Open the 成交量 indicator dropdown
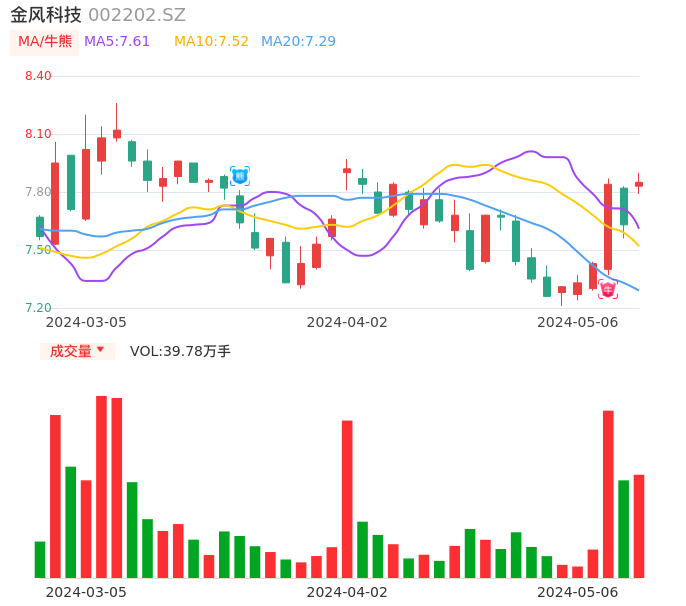 pyautogui.click(x=77, y=351)
